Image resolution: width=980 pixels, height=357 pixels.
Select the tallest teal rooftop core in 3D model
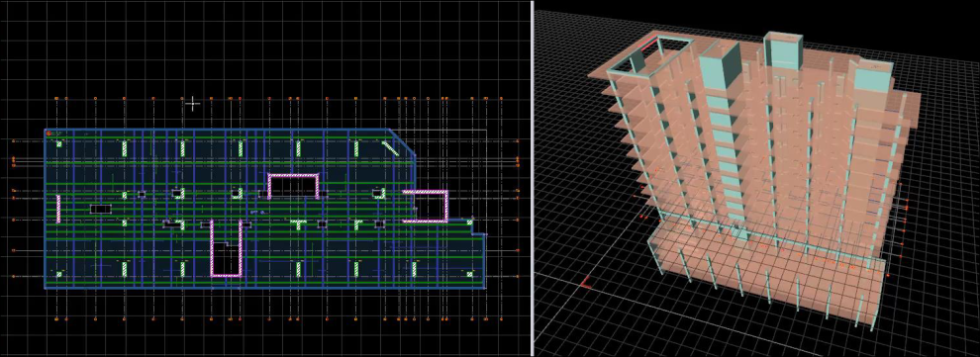(782, 51)
